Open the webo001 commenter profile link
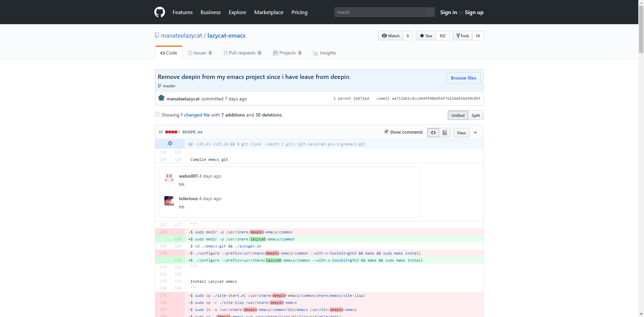This screenshot has height=317, width=644. [188, 176]
